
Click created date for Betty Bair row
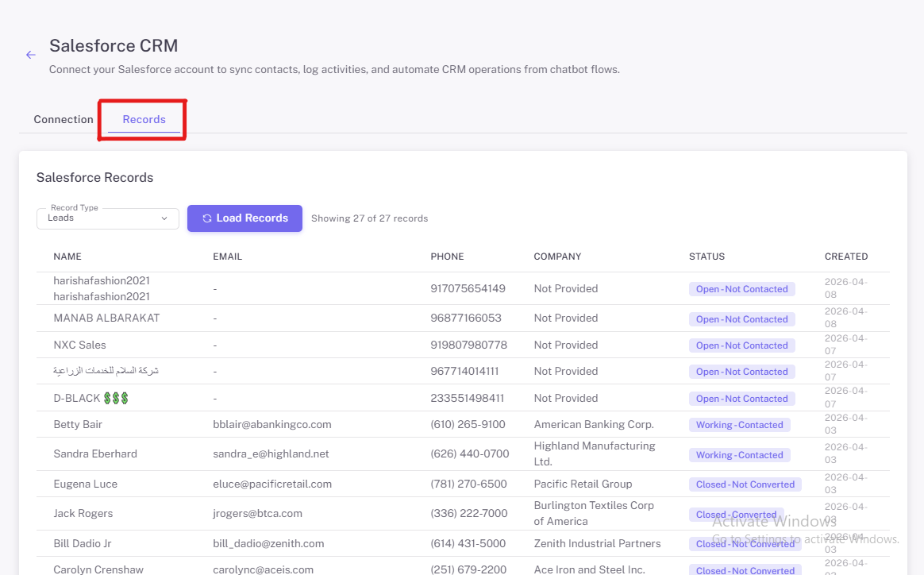point(845,424)
